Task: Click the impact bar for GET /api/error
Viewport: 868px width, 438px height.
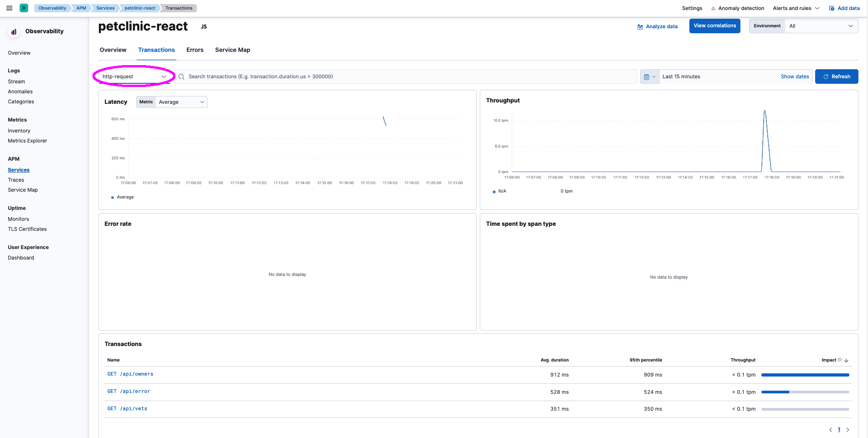Action: pos(805,392)
